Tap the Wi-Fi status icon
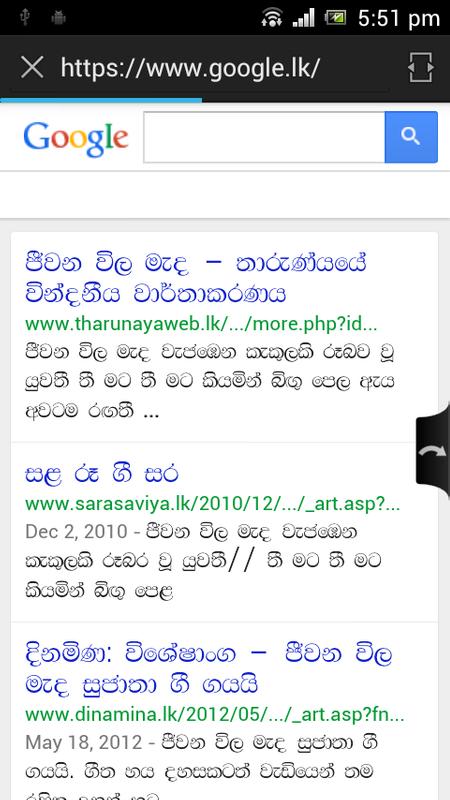Image resolution: width=450 pixels, height=800 pixels. (272, 18)
